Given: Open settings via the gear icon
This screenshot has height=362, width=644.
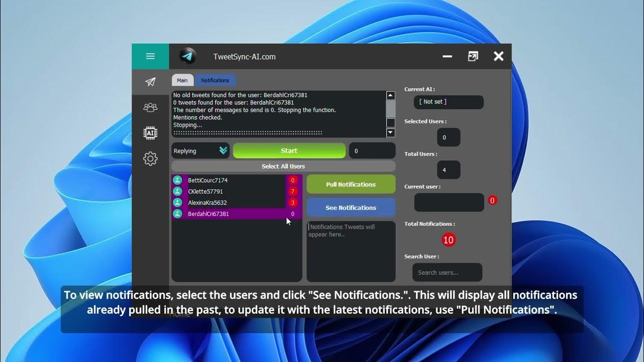Looking at the screenshot, I should pyautogui.click(x=150, y=158).
